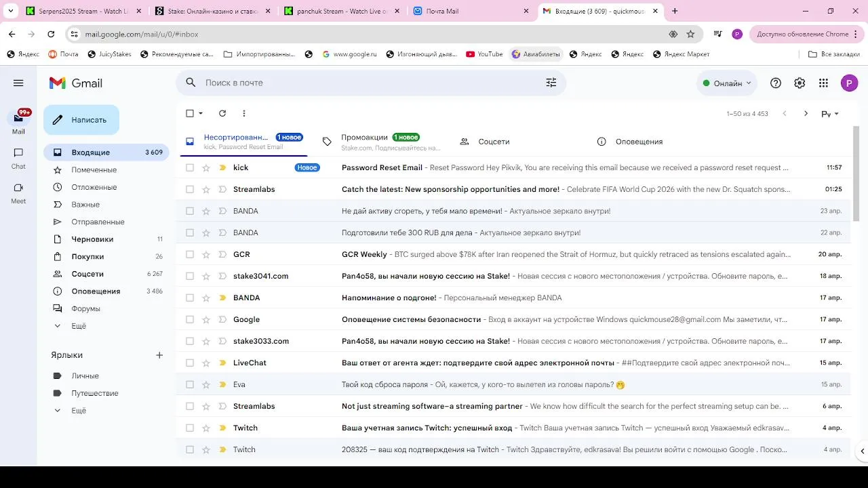Show side panel arrow at right edge
Screen dimensions: 868x488
pyautogui.click(x=863, y=451)
